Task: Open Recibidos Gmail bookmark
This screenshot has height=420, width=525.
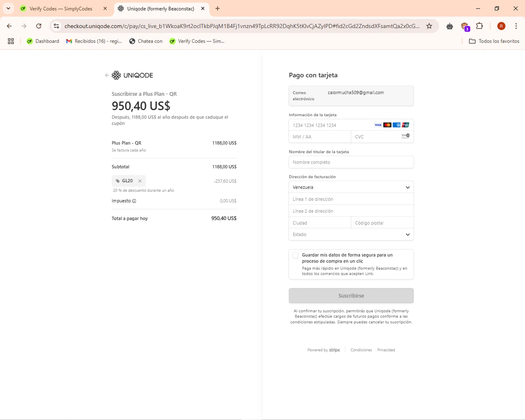Action: tap(94, 41)
